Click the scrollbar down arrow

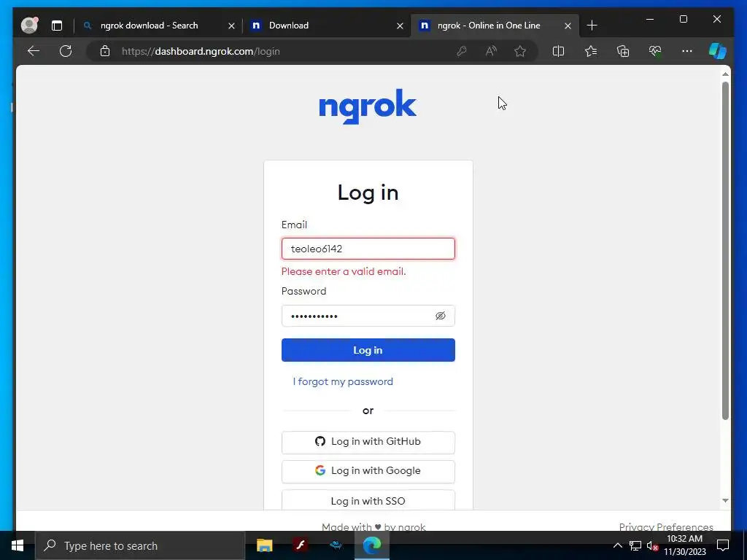(725, 500)
